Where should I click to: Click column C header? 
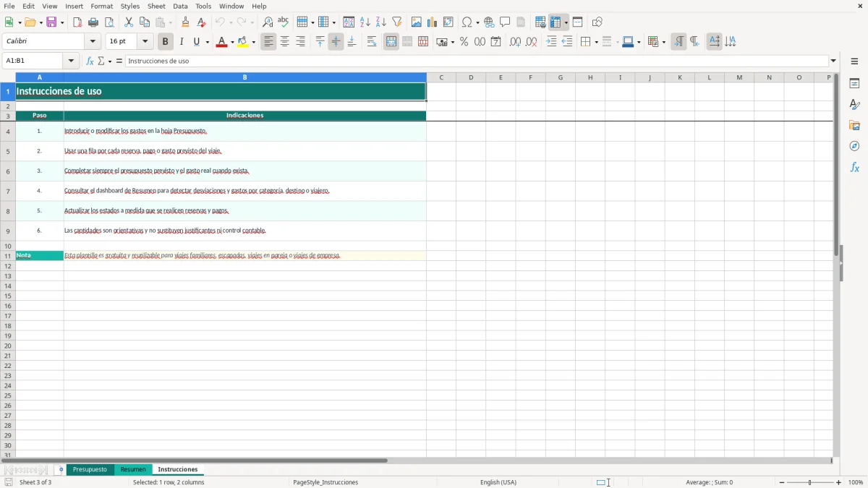tap(441, 77)
